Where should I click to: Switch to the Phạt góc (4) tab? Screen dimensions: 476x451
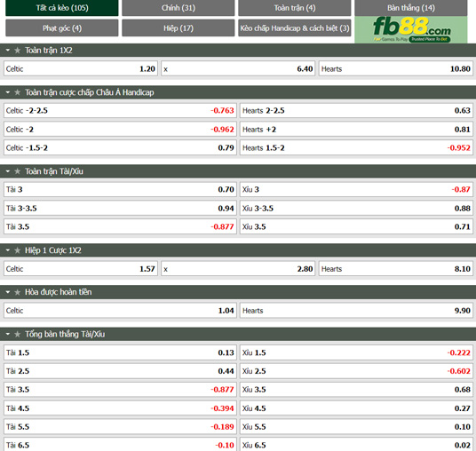tap(62, 28)
